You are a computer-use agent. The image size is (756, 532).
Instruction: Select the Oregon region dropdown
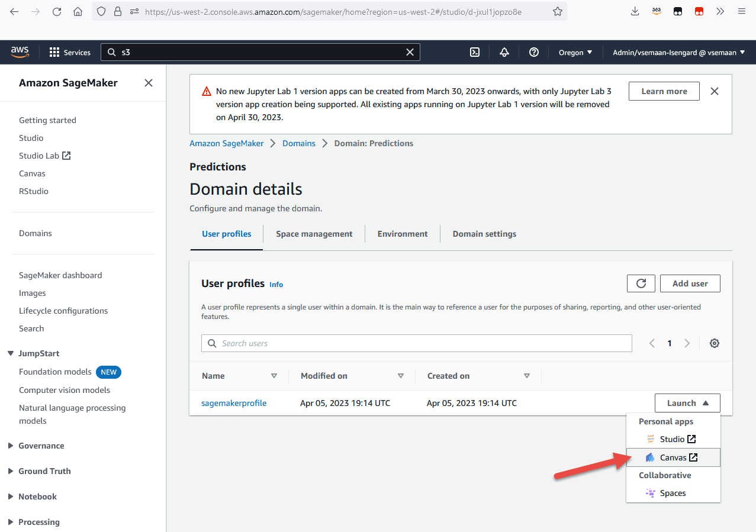pos(575,52)
